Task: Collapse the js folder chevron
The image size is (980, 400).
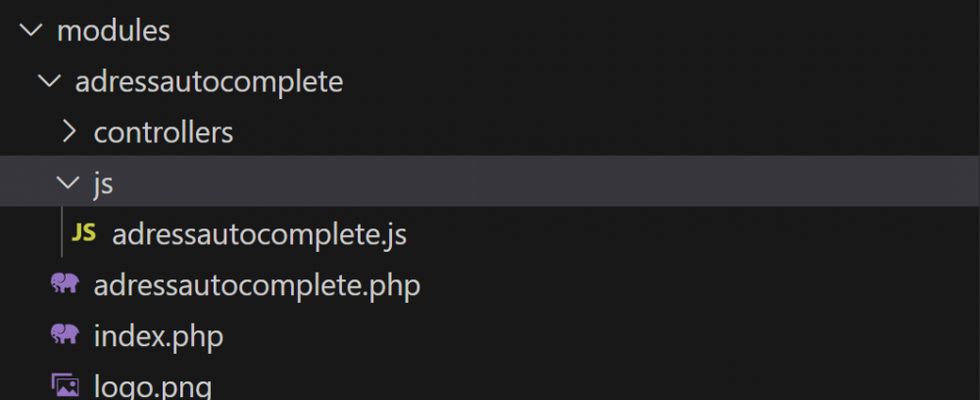Action: click(69, 182)
